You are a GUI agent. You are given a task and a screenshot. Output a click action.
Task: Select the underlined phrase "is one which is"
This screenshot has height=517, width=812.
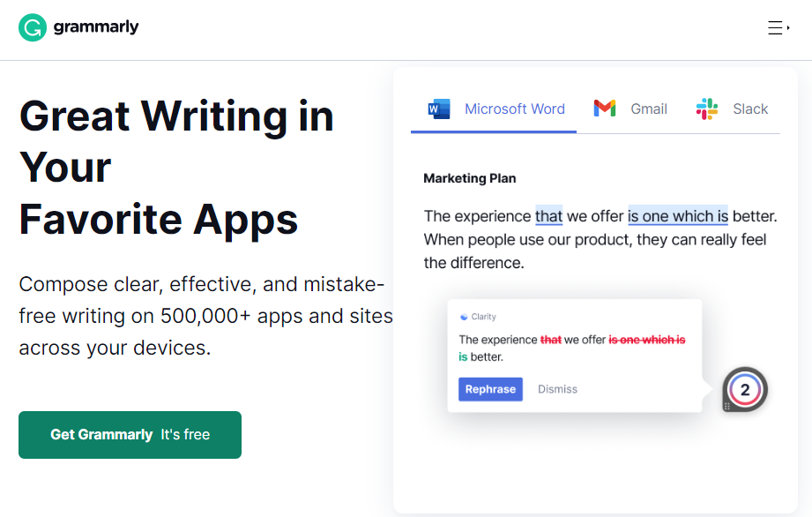(678, 216)
